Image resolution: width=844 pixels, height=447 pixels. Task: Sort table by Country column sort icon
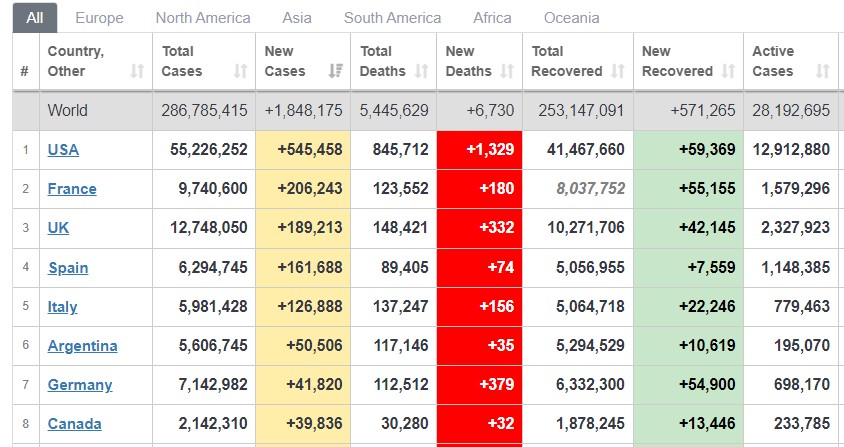(137, 71)
